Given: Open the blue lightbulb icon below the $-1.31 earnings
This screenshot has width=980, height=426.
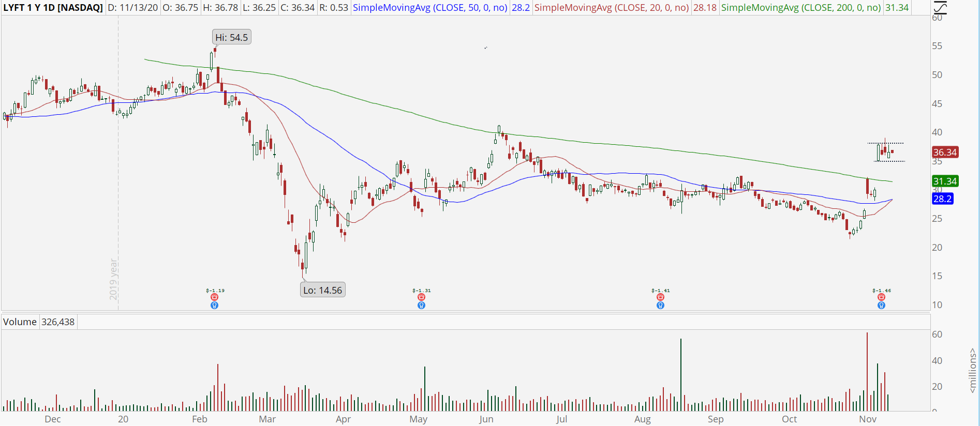Looking at the screenshot, I should pyautogui.click(x=421, y=306).
